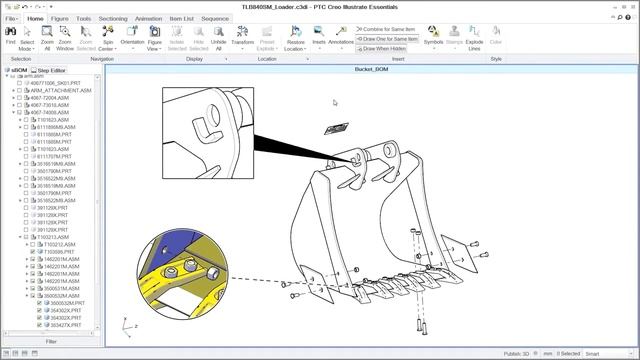Click the colored circular inset detail view
The height and width of the screenshot is (360, 640).
[183, 274]
